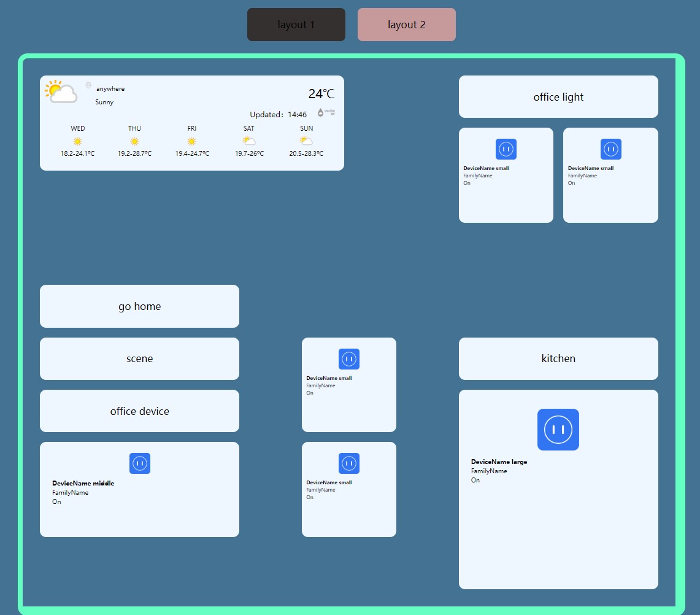Click socket icon of small card beside DeviceName middle
Image resolution: width=700 pixels, height=615 pixels.
click(x=349, y=463)
